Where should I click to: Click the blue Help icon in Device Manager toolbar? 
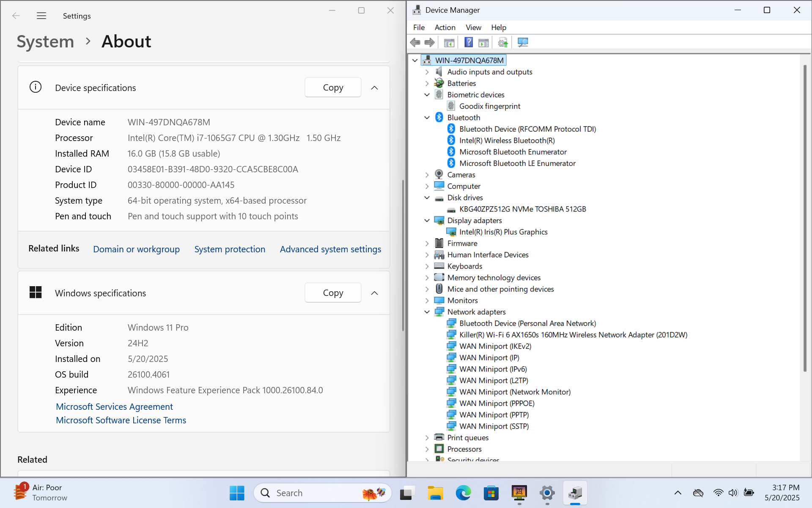[469, 42]
